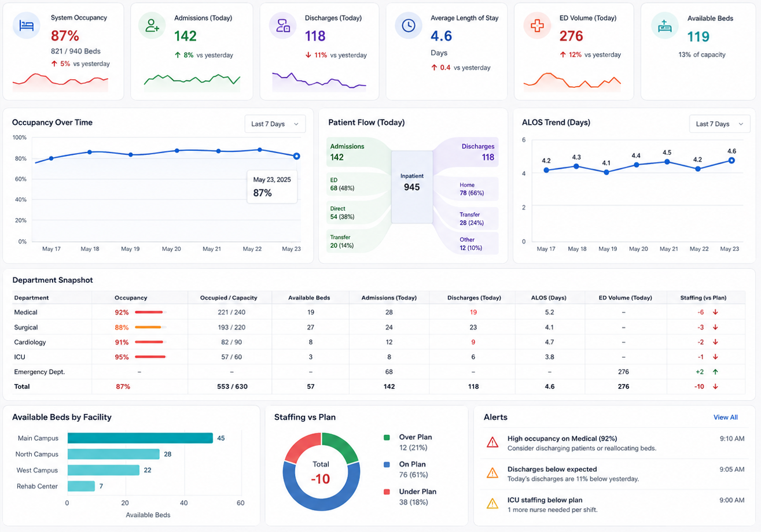Click the green up arrow in the Emergency Dept. staffing cell

coord(715,372)
